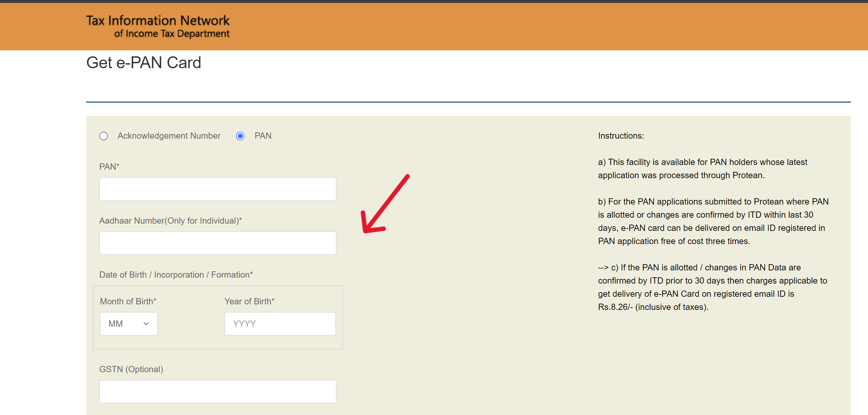Click the Instructions heading text
868x415 pixels.
(x=621, y=136)
